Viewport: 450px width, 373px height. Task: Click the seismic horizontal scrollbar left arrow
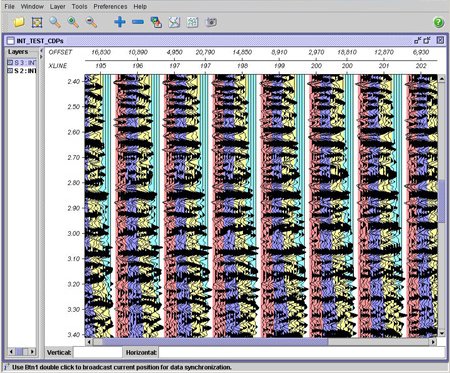[89, 342]
